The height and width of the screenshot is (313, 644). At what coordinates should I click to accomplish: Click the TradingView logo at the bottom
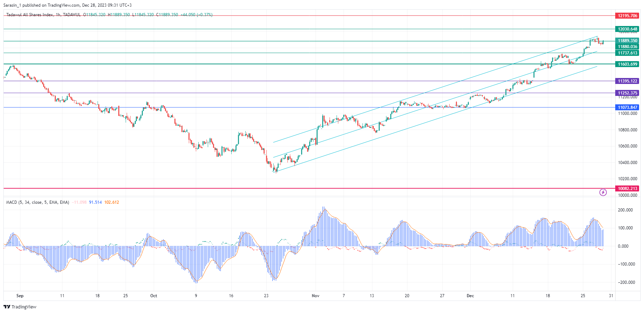[20, 307]
